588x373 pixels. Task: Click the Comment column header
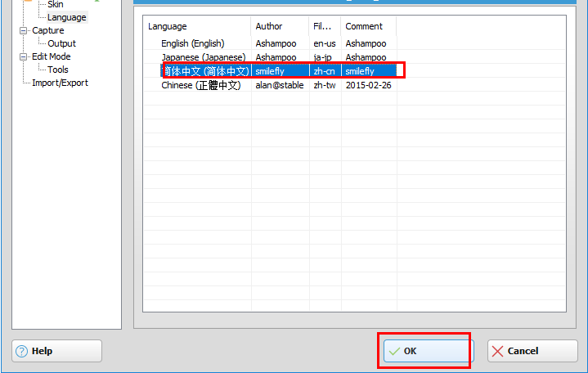(364, 26)
